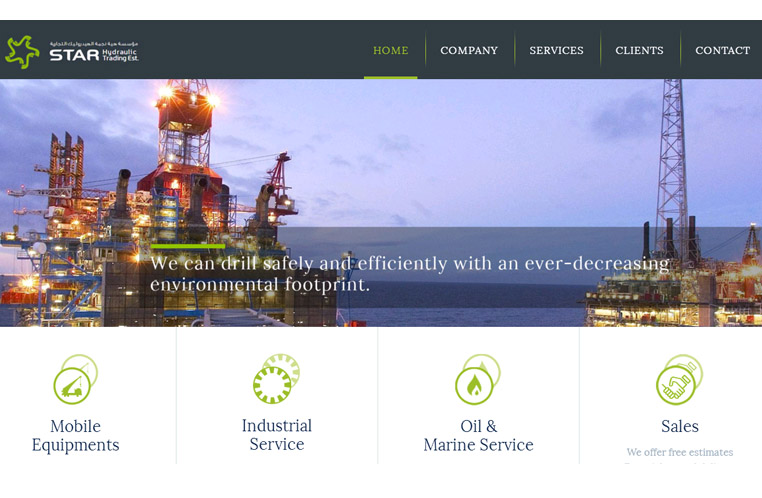Navigate to the CLIENTS page
Image resolution: width=762 pixels, height=498 pixels.
(639, 51)
